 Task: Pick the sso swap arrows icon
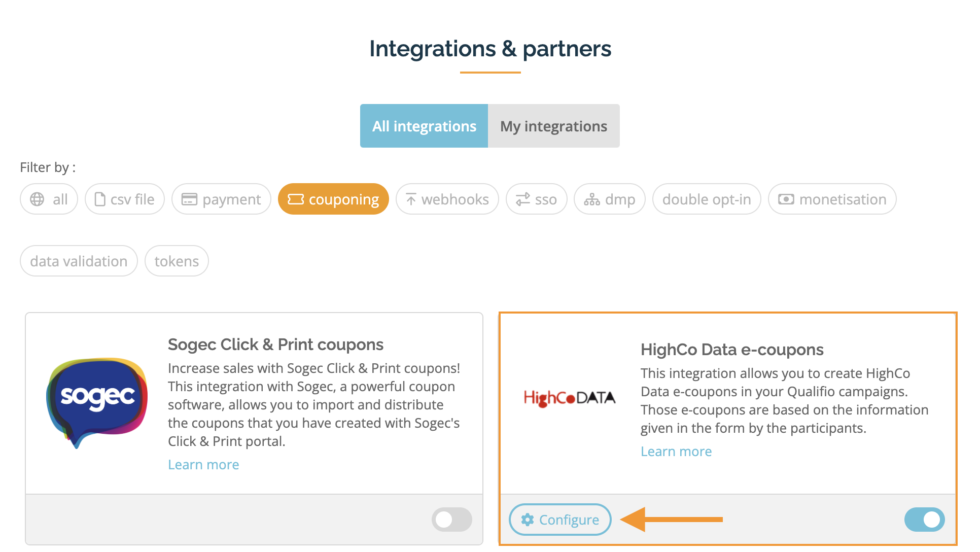click(x=523, y=199)
